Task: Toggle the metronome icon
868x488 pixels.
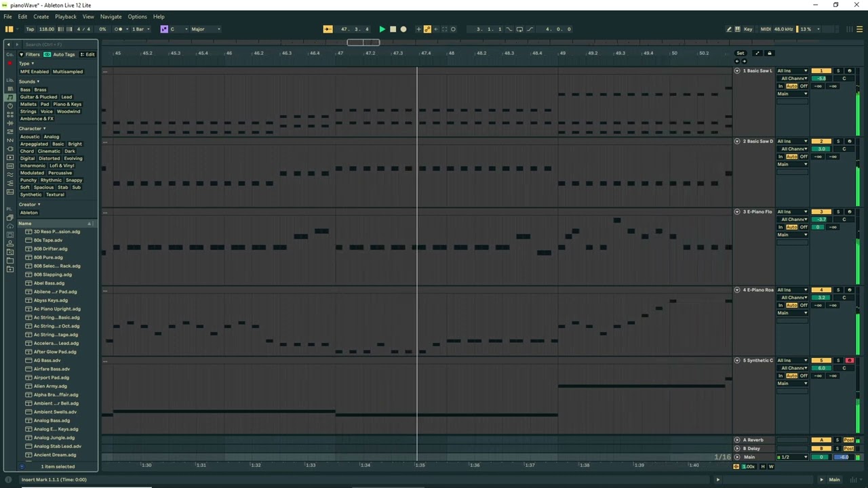Action: pyautogui.click(x=118, y=29)
